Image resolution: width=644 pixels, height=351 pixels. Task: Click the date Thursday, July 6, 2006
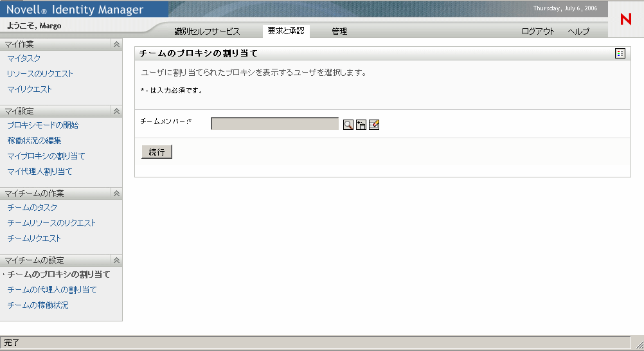pos(565,8)
